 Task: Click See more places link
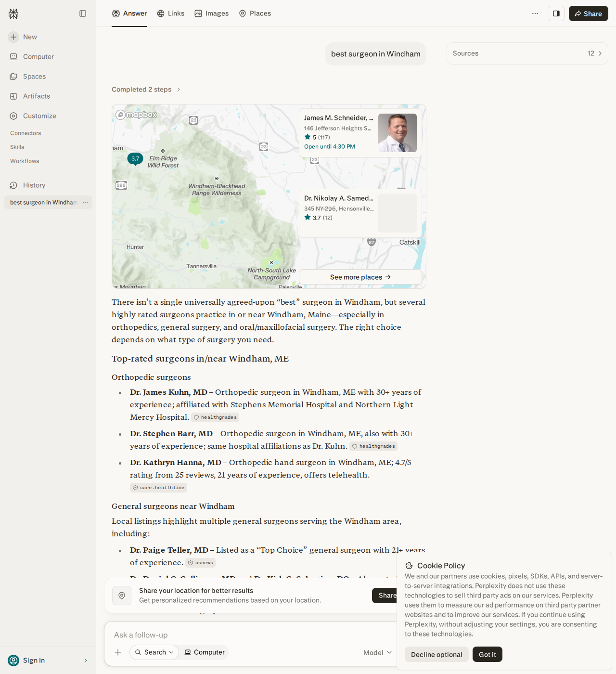click(360, 277)
